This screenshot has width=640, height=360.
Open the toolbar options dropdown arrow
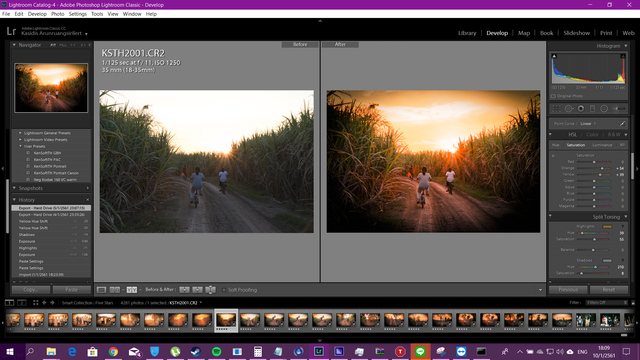[x=540, y=290]
